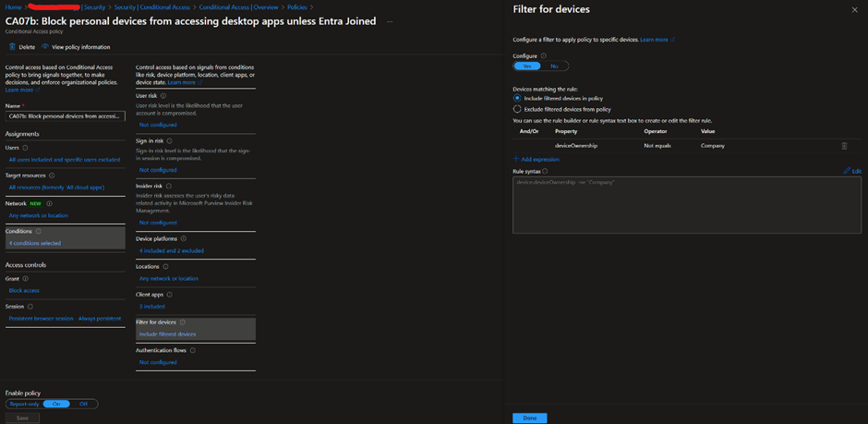868x424 pixels.
Task: Open 4 conditions selected link
Action: (x=35, y=243)
